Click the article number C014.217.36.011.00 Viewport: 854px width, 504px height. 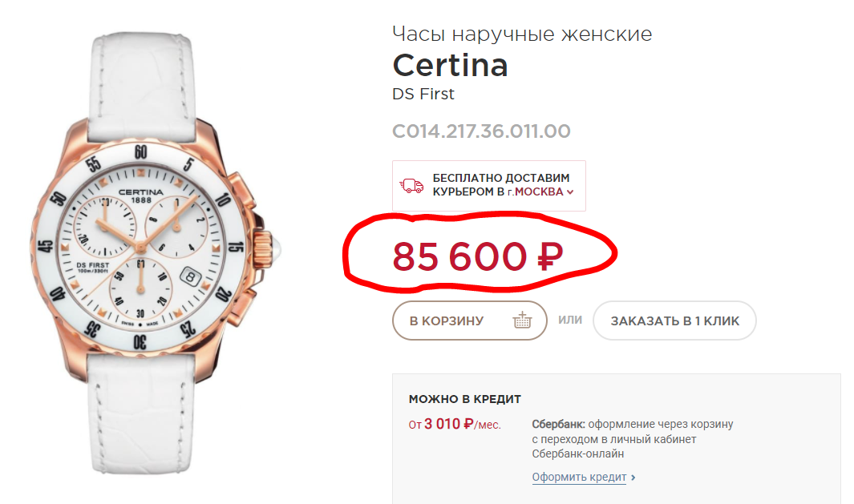coord(481,131)
